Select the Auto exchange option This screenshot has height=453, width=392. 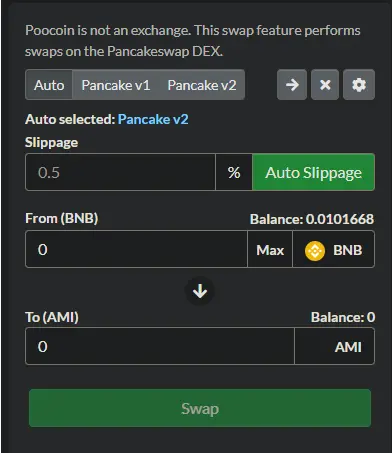[x=49, y=85]
